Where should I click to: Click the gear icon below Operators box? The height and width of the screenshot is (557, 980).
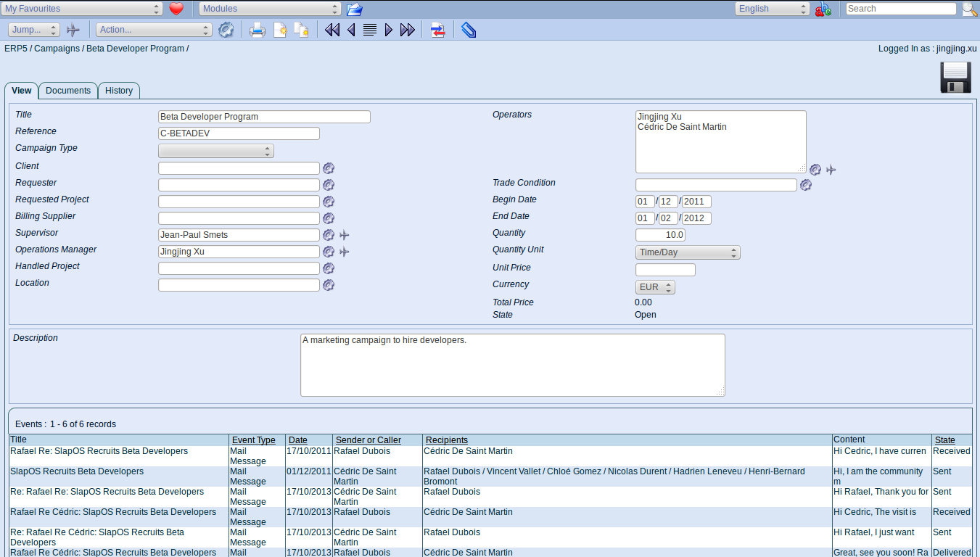click(x=815, y=170)
